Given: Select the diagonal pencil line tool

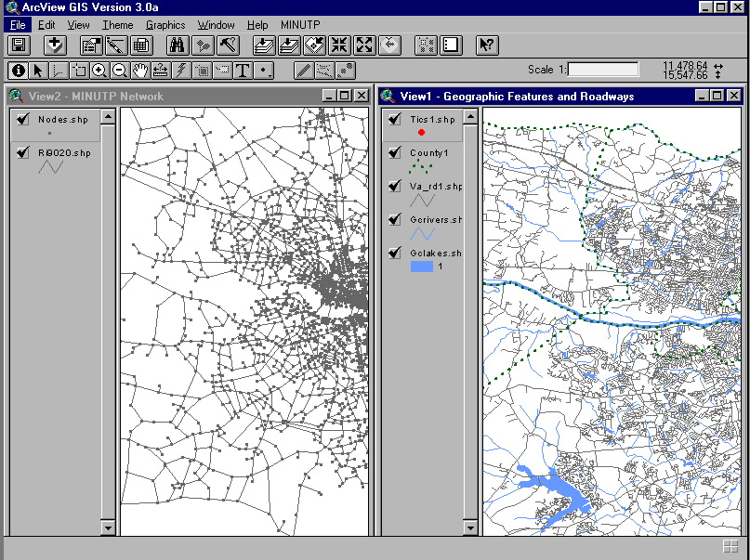Looking at the screenshot, I should click(x=304, y=71).
